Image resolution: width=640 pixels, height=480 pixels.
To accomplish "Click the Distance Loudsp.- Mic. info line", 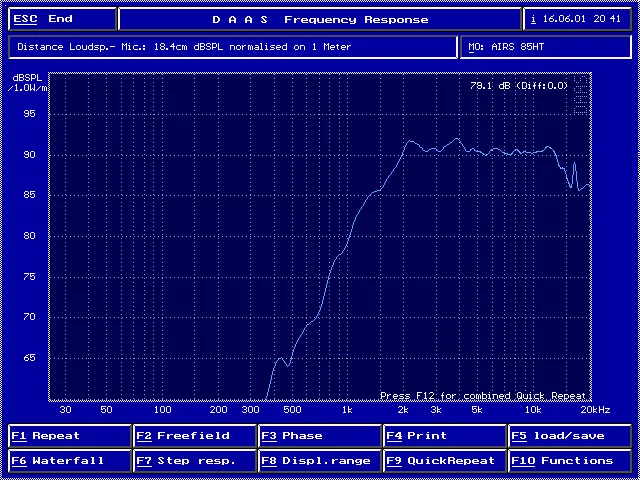I will (233, 47).
